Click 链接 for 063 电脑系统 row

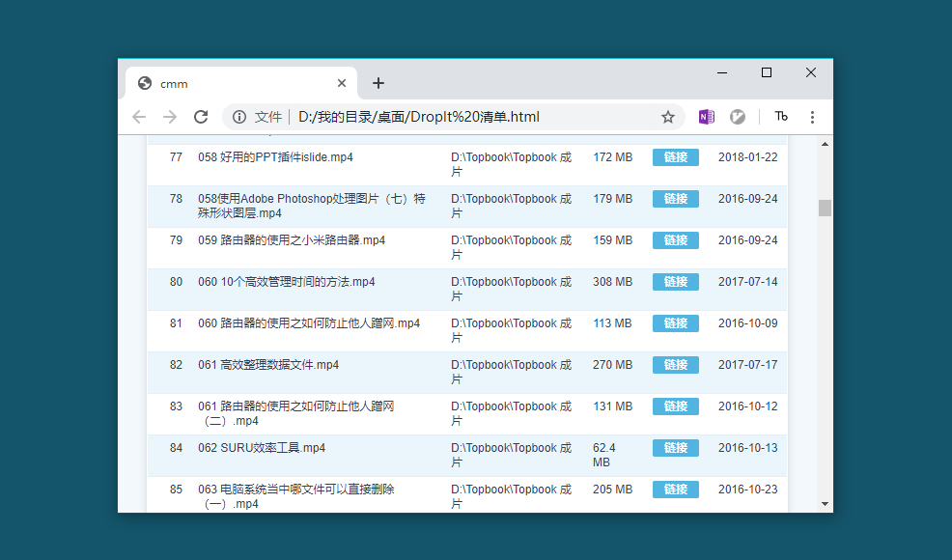point(675,490)
